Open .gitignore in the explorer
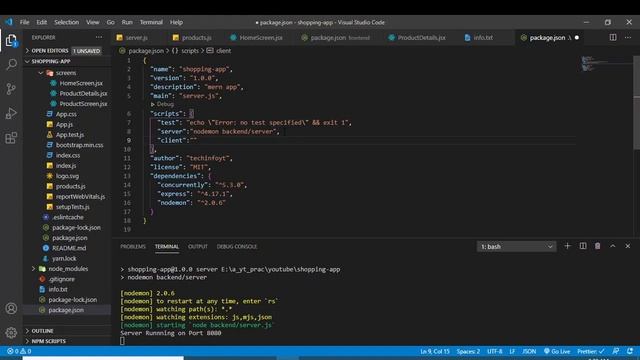 point(61,279)
